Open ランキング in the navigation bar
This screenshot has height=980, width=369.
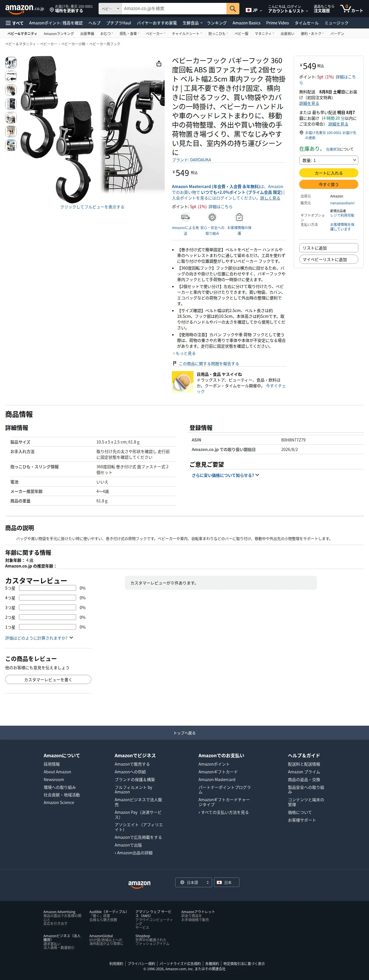pyautogui.click(x=217, y=23)
